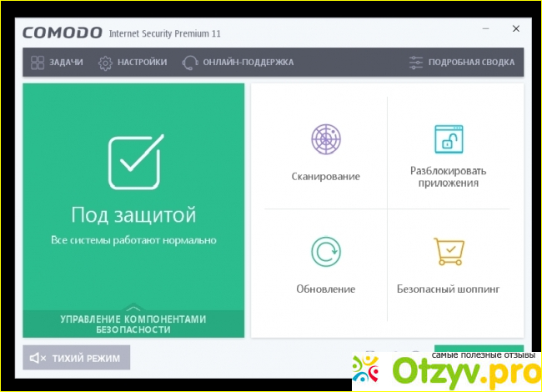
Task: Click the Безопасный шоппинг label
Action: point(448,289)
